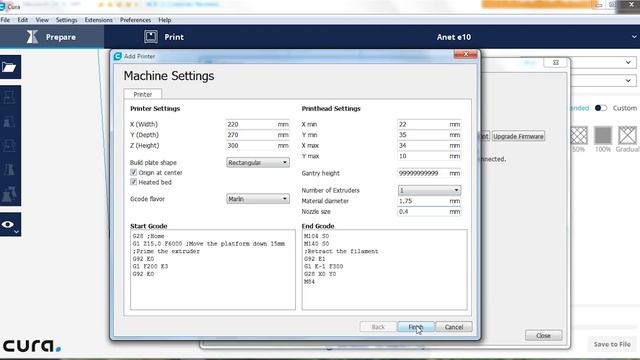Expand second dropdown in right settings panel
Screen dimensions: 640x360
pyautogui.click(x=628, y=80)
